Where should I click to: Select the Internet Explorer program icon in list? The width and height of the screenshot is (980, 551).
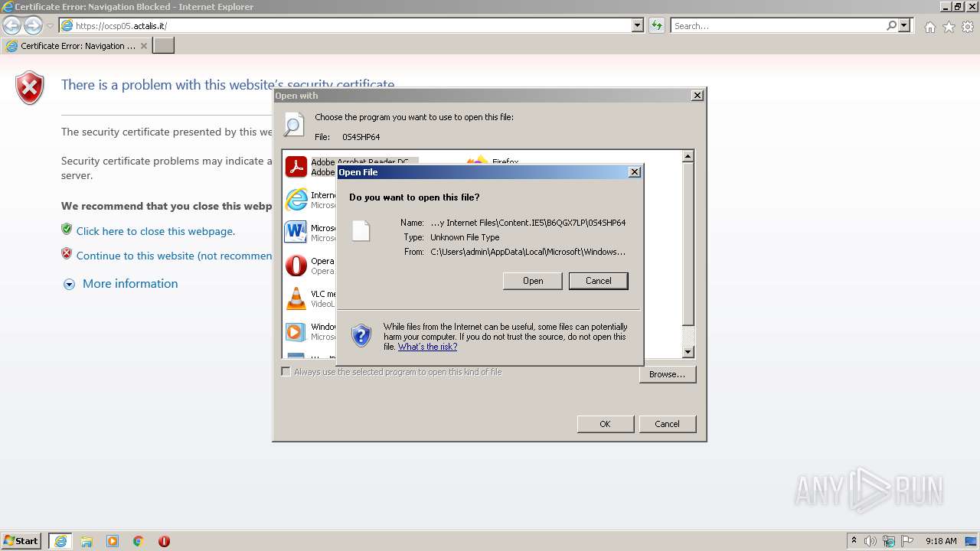click(x=296, y=200)
